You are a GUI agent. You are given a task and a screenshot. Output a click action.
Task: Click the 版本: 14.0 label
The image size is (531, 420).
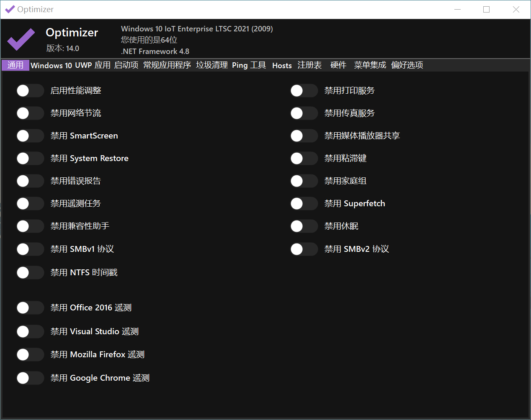pos(63,49)
